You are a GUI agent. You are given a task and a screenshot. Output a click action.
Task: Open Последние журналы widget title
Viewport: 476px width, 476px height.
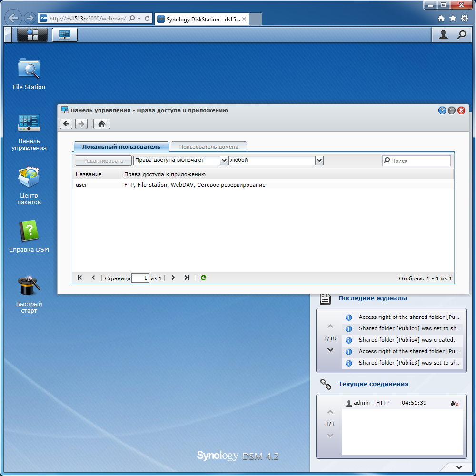373,298
